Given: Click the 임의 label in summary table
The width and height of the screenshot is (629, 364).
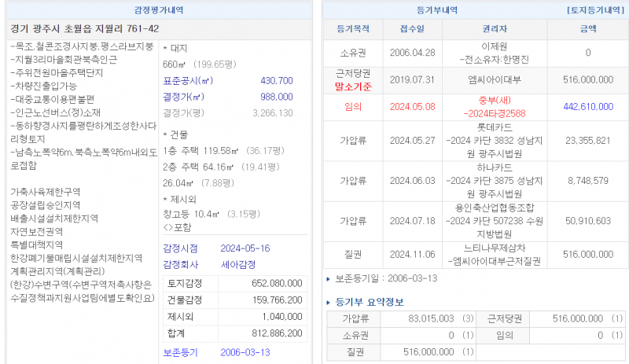Looking at the screenshot, I should pos(504,335).
